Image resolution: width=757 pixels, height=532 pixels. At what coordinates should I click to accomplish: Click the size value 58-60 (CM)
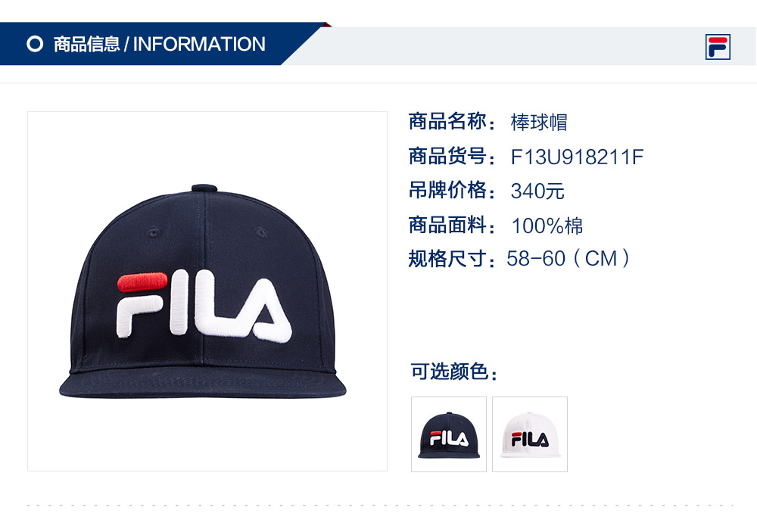(x=569, y=259)
